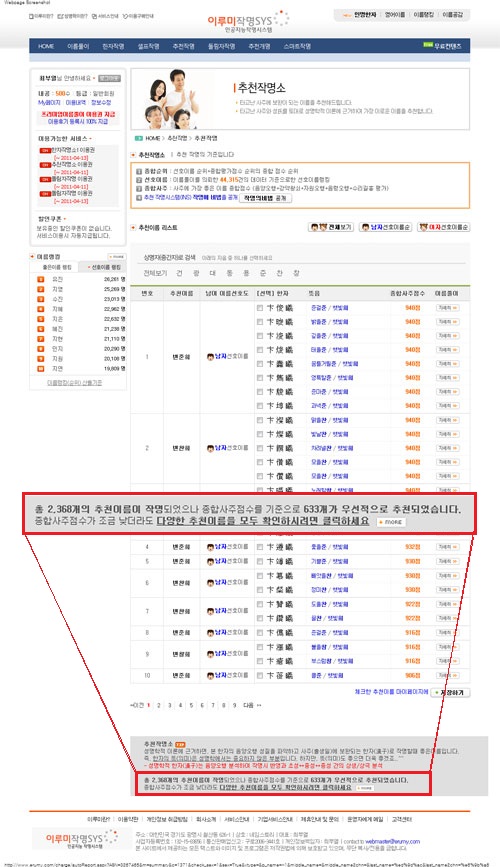Expand more in the enlarged red notice box

[391, 522]
